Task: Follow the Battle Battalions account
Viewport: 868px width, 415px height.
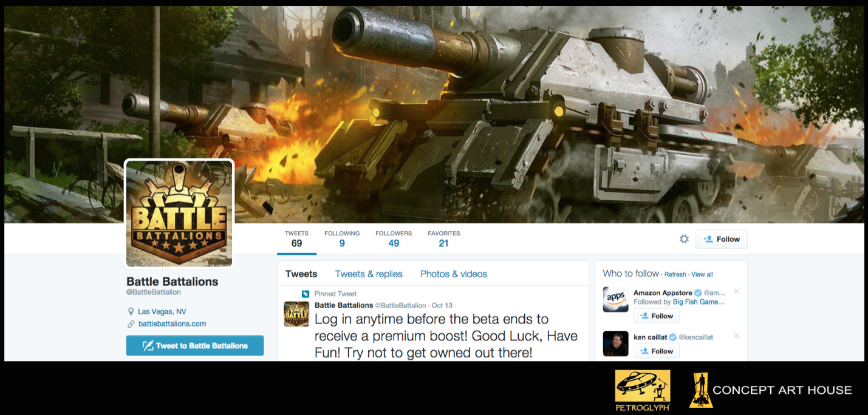Action: (x=722, y=239)
